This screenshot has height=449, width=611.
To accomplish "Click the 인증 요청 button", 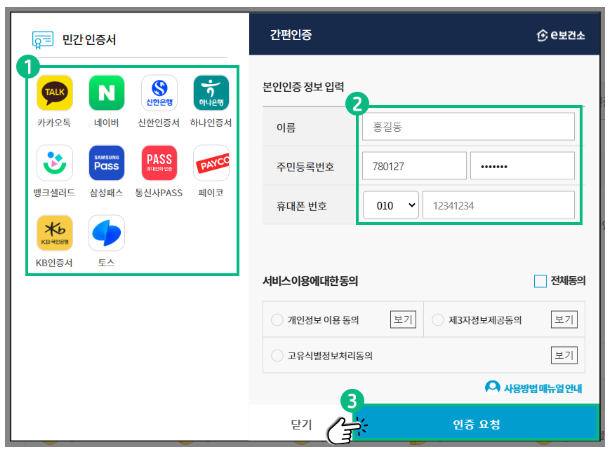I will coord(476,423).
